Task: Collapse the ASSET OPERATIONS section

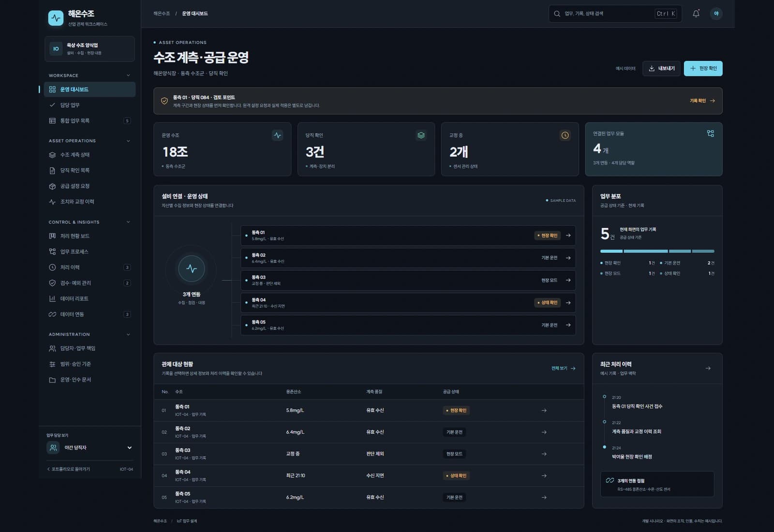Action: tap(128, 141)
